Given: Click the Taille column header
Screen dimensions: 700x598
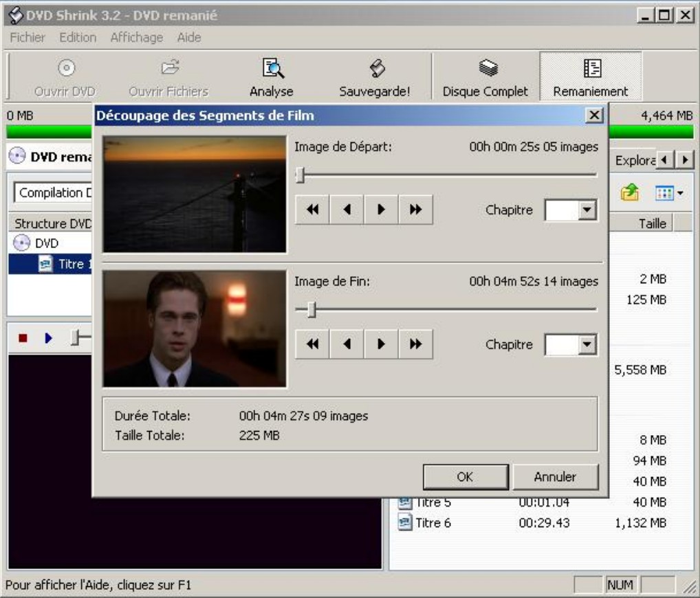Looking at the screenshot, I should click(x=642, y=223).
